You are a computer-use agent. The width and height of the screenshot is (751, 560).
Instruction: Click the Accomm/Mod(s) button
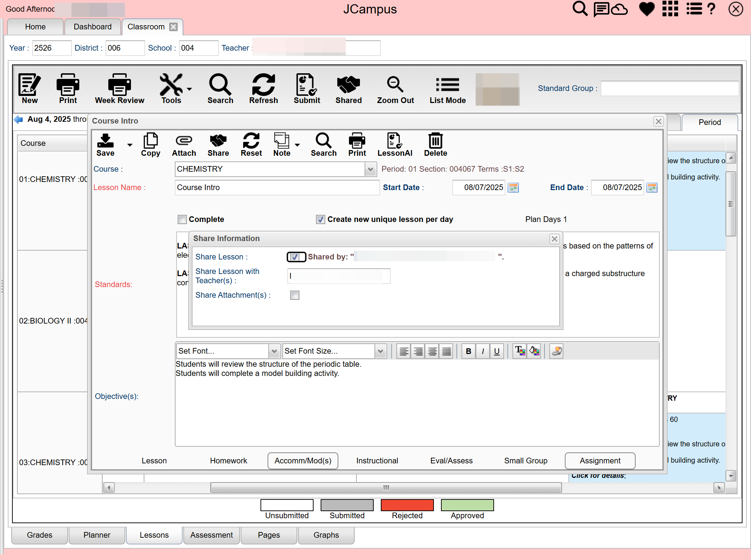click(x=303, y=461)
